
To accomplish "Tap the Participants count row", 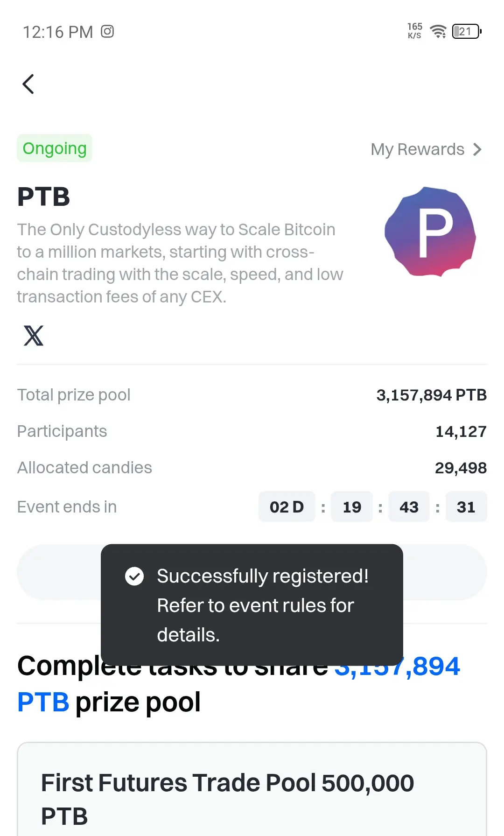I will pyautogui.click(x=252, y=431).
